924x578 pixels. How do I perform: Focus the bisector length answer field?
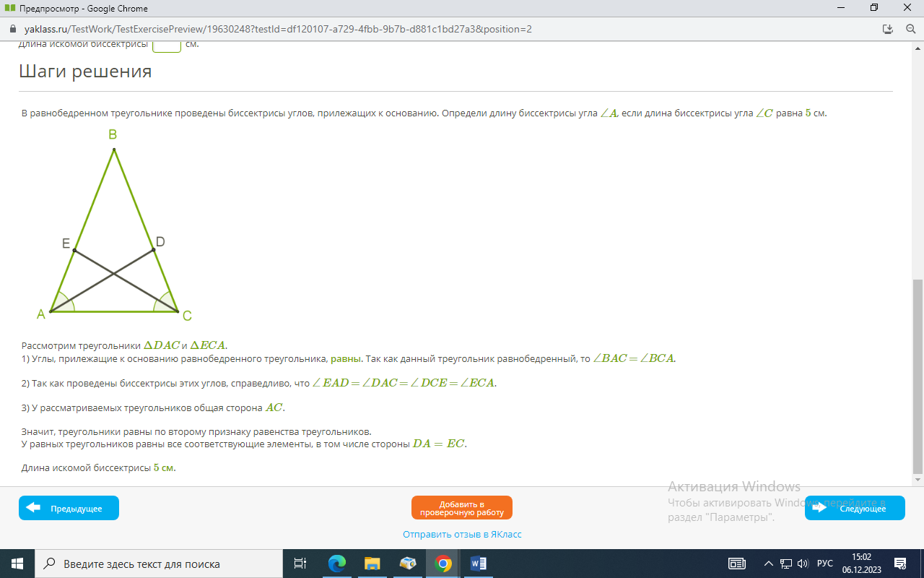tap(167, 46)
